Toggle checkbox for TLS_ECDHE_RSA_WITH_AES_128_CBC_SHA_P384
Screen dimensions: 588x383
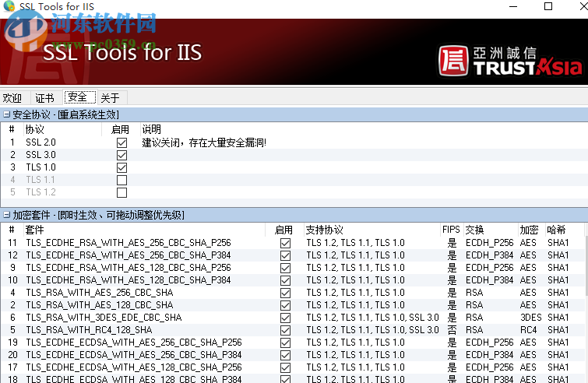(x=285, y=280)
